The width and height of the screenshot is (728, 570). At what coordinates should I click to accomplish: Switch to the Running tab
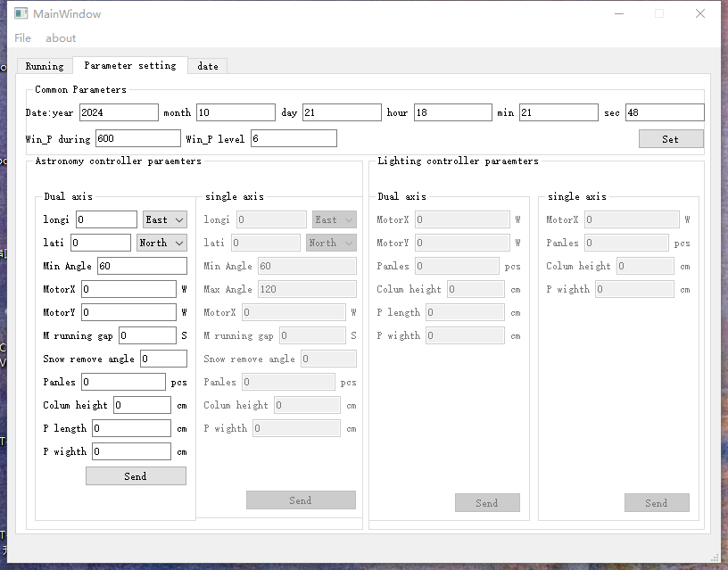pos(45,66)
